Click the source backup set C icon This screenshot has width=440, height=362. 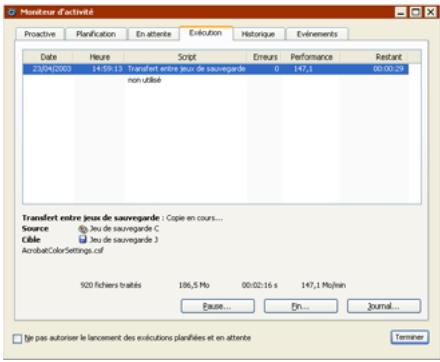tap(83, 229)
